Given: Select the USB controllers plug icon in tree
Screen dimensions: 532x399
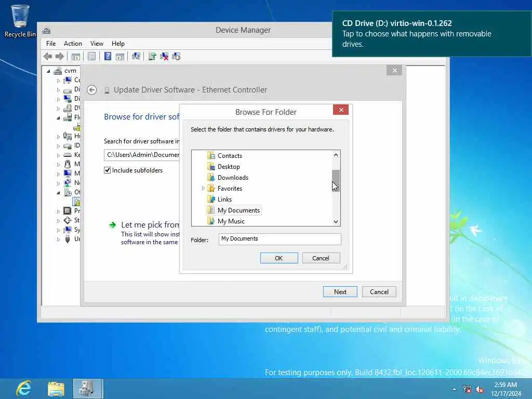Looking at the screenshot, I should [x=68, y=239].
